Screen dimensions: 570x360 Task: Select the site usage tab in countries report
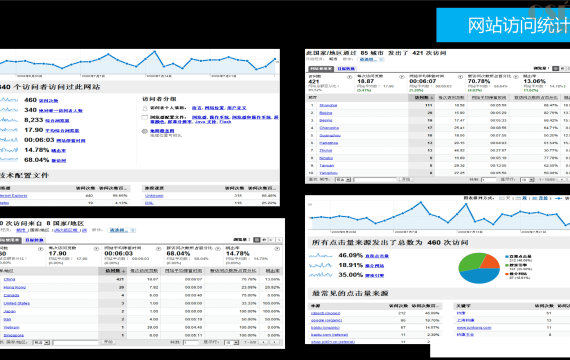(x=10, y=240)
